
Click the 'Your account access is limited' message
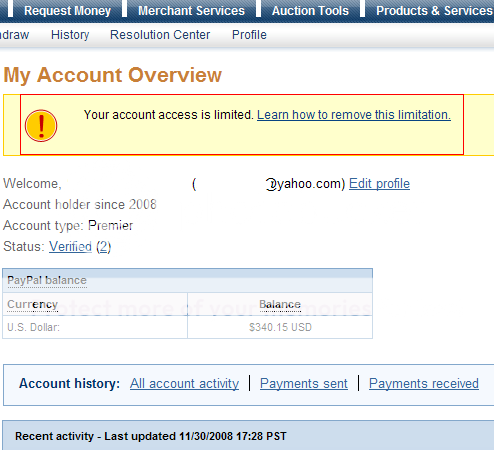point(169,115)
